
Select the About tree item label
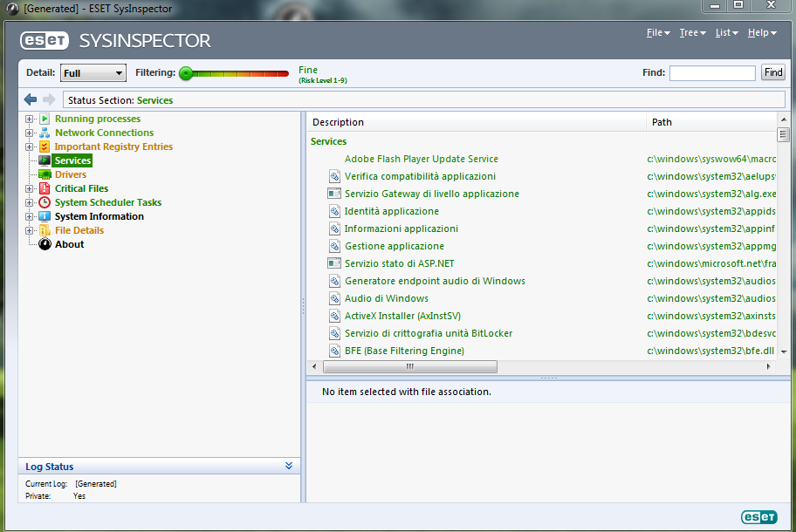click(69, 244)
